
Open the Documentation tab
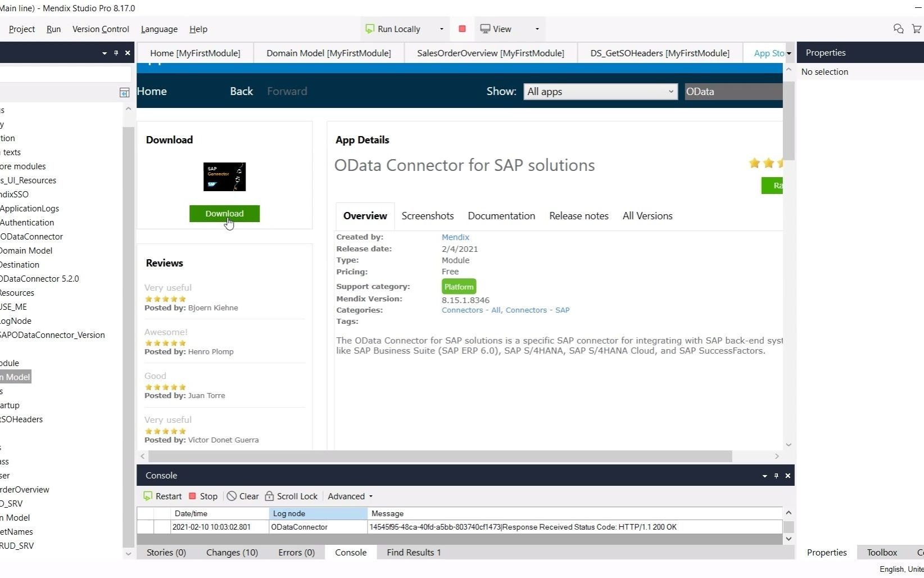501,216
